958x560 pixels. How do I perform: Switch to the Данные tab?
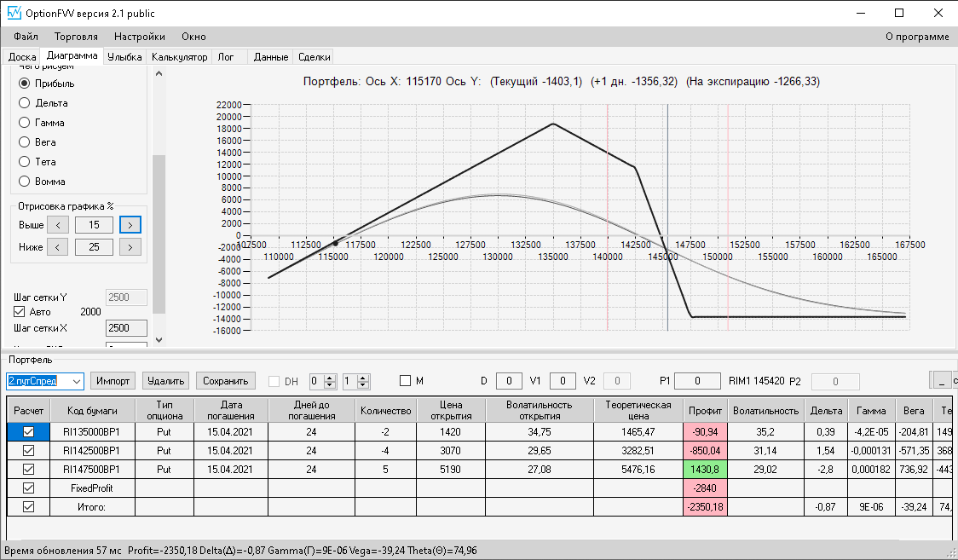(271, 57)
